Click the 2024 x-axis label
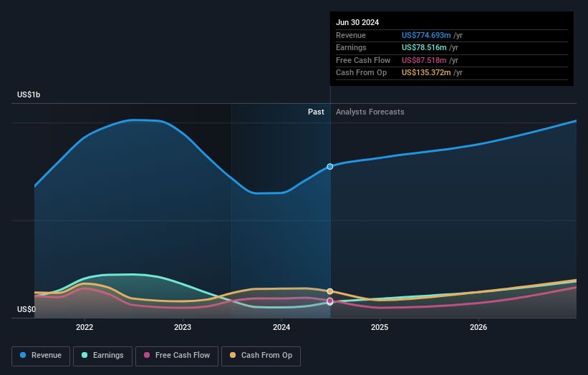 tap(281, 328)
